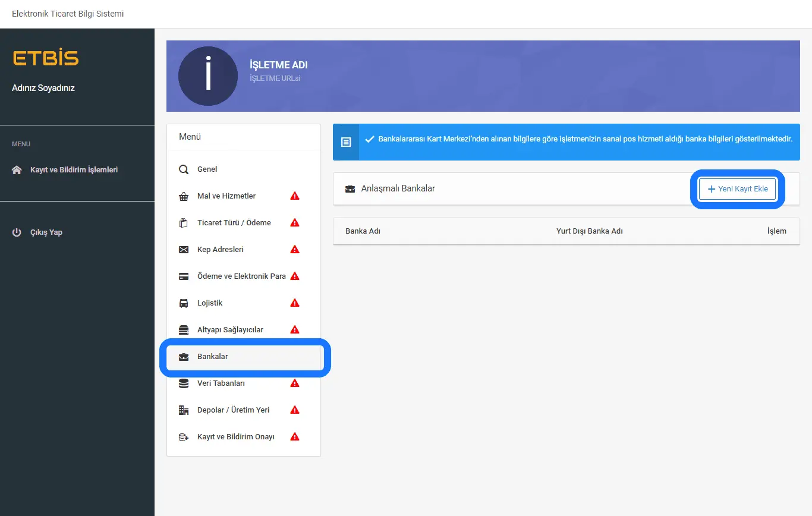
Task: Open Ticaret Türü / Ödeme section
Action: [x=234, y=223]
